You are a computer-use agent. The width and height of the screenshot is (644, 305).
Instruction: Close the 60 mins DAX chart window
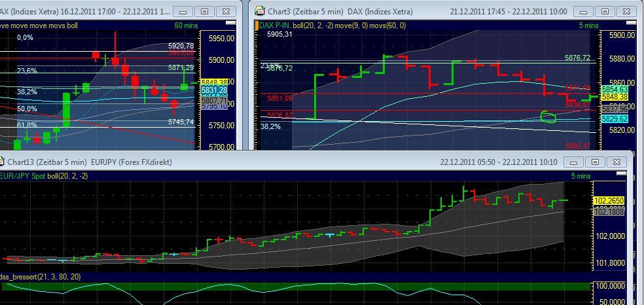pos(226,12)
